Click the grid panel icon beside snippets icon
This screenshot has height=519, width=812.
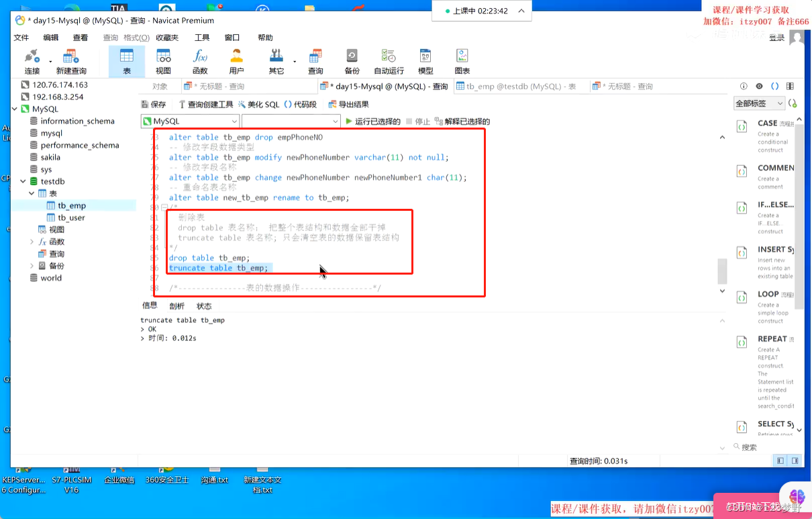(x=791, y=86)
